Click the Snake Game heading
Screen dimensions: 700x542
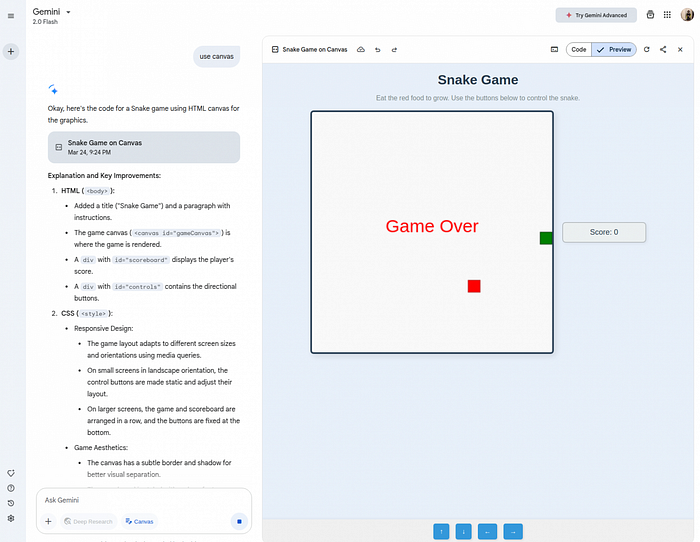478,80
